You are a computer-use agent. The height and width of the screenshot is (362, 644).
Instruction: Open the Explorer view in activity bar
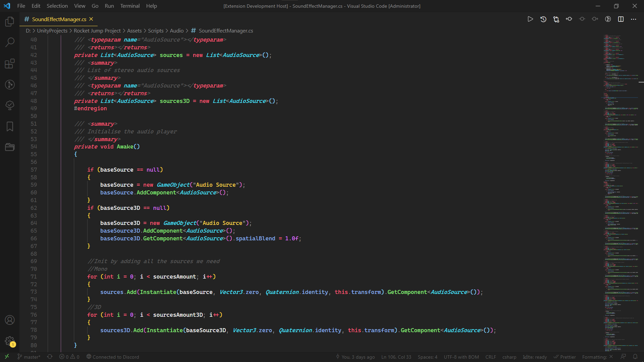pyautogui.click(x=10, y=22)
